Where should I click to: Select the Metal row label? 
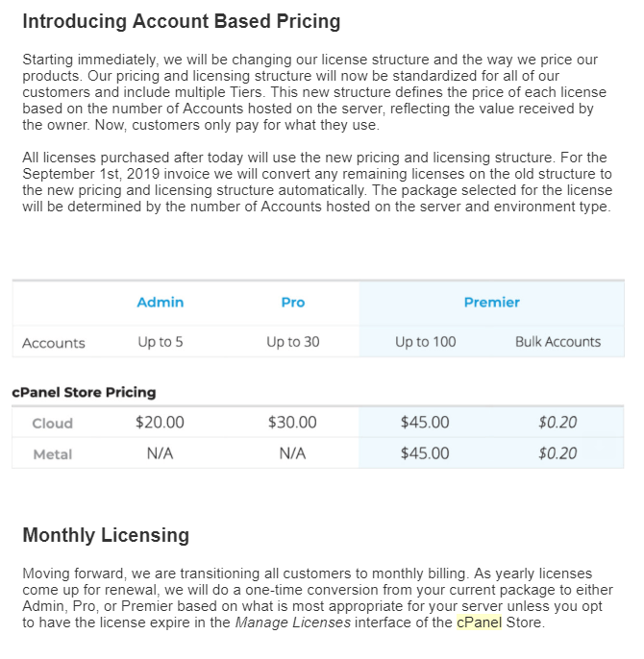52,454
